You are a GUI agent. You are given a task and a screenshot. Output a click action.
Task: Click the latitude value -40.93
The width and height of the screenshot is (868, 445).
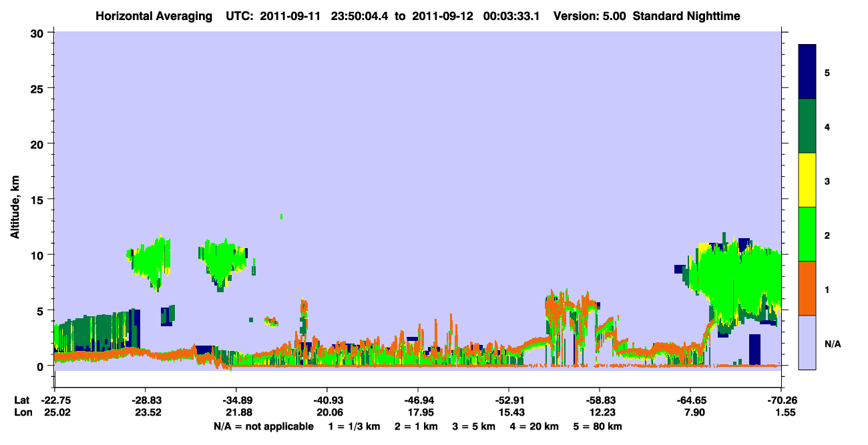click(327, 400)
